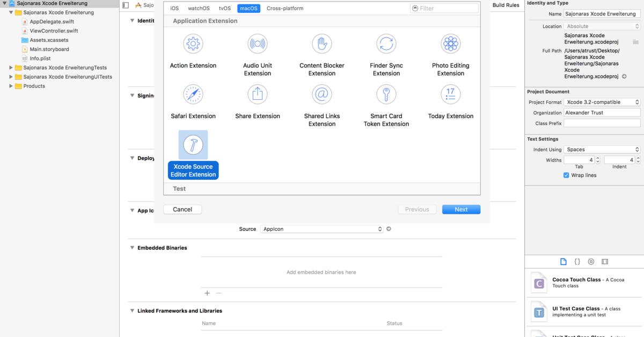
Task: Click the Status column header
Action: [394, 323]
